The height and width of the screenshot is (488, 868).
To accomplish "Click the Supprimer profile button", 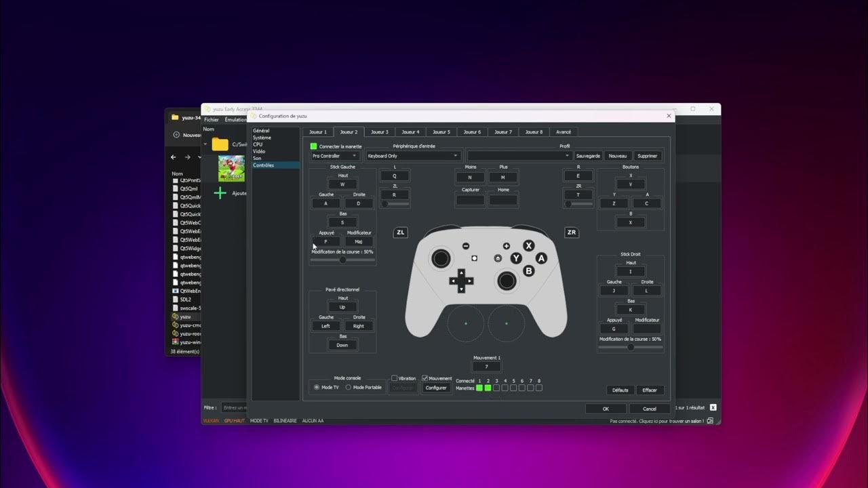I will pyautogui.click(x=648, y=156).
